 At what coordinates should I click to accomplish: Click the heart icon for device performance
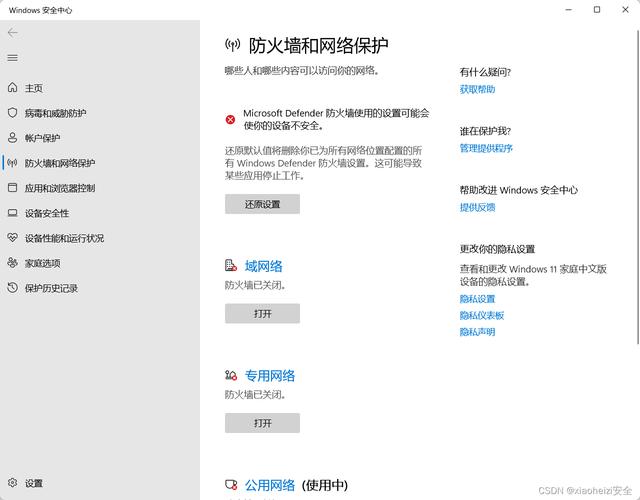pyautogui.click(x=13, y=238)
